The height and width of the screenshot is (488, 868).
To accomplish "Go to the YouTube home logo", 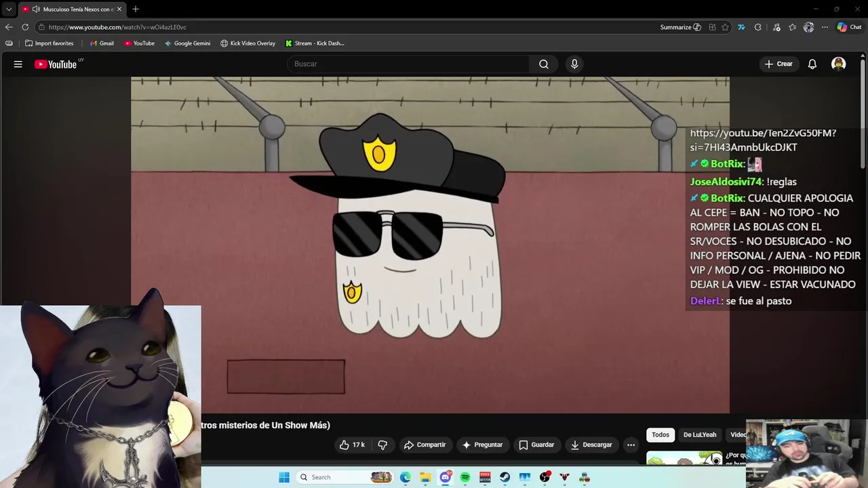I will click(x=56, y=64).
